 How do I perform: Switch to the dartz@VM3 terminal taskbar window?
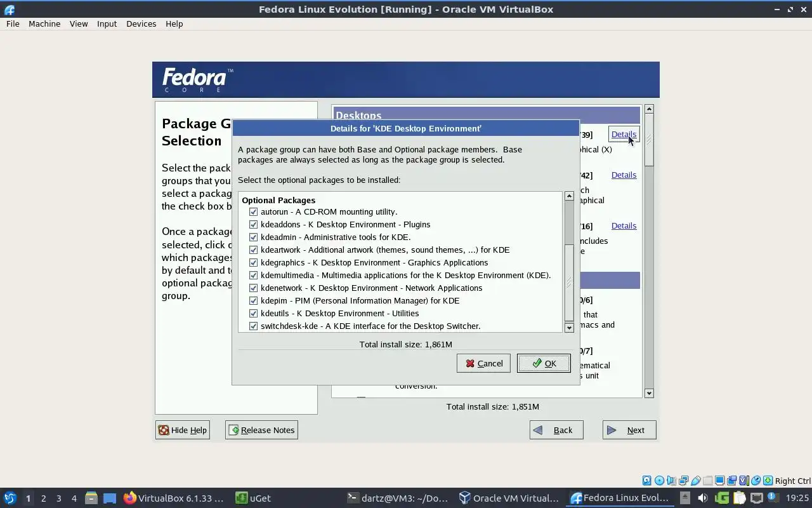point(398,498)
